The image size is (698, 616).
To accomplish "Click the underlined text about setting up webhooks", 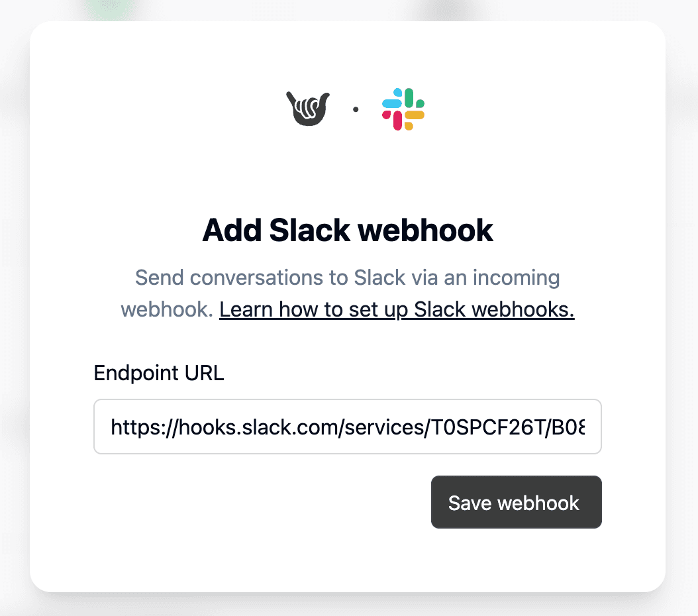I will (x=396, y=309).
